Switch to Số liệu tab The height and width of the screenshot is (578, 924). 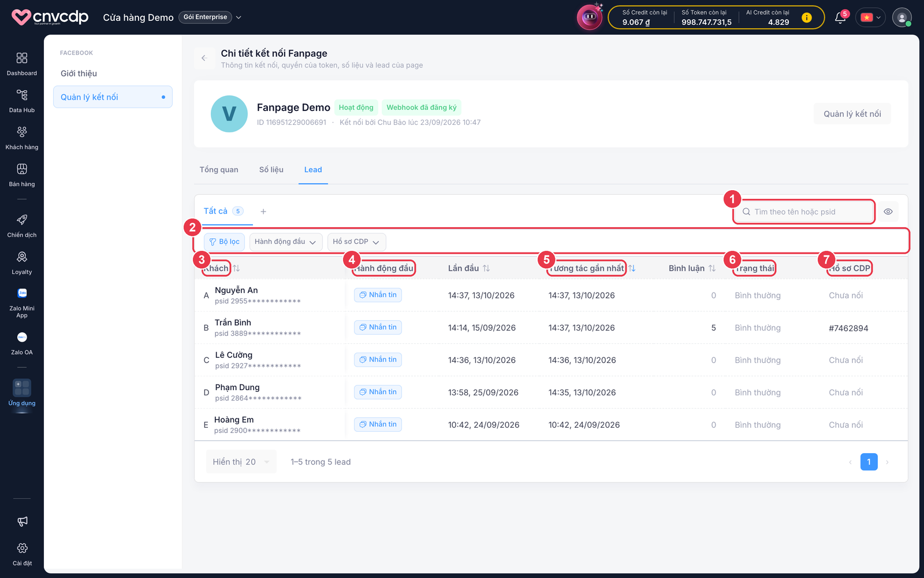click(x=271, y=169)
